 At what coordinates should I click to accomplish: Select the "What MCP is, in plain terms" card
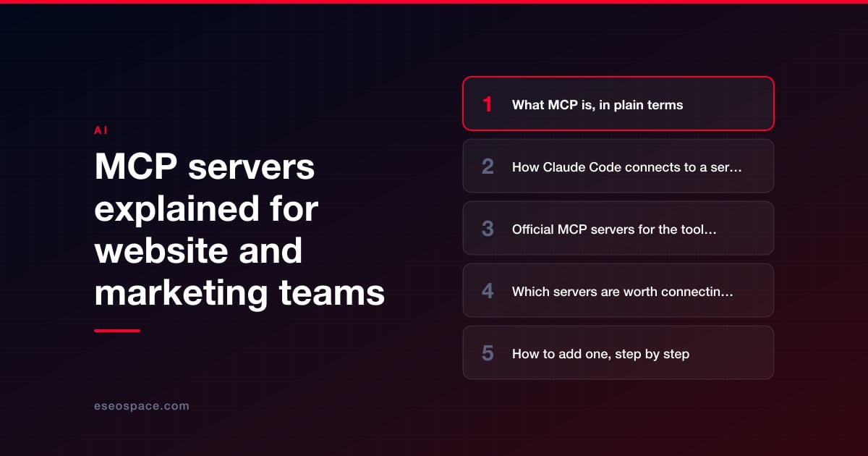tap(618, 104)
